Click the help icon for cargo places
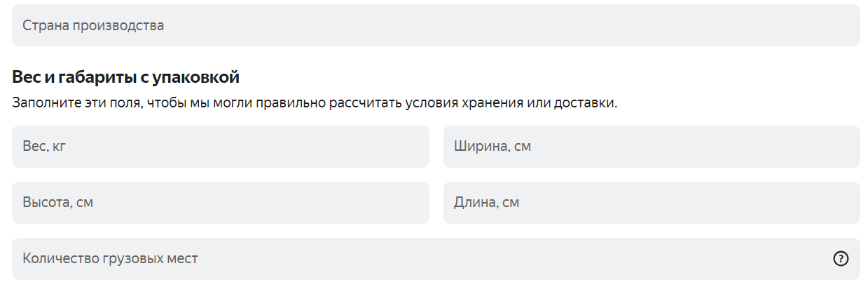868x287 pixels. click(840, 259)
